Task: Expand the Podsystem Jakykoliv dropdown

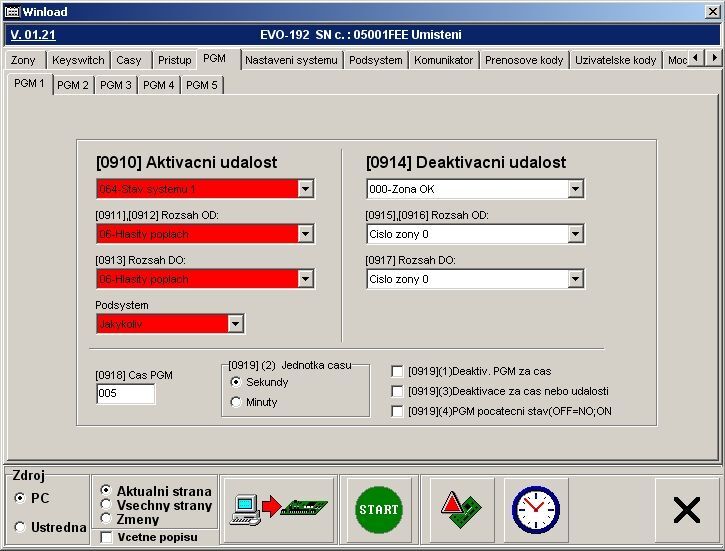Action: [x=235, y=324]
